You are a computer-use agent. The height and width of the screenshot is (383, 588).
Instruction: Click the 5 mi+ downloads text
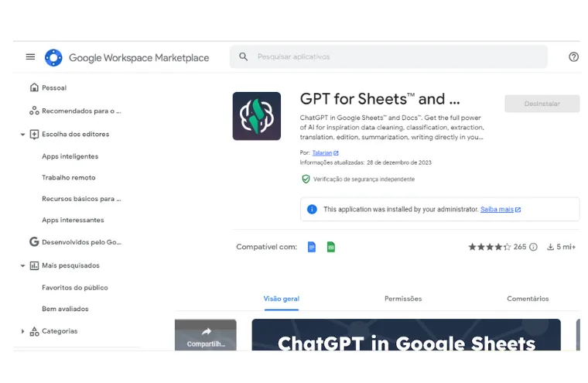(566, 247)
